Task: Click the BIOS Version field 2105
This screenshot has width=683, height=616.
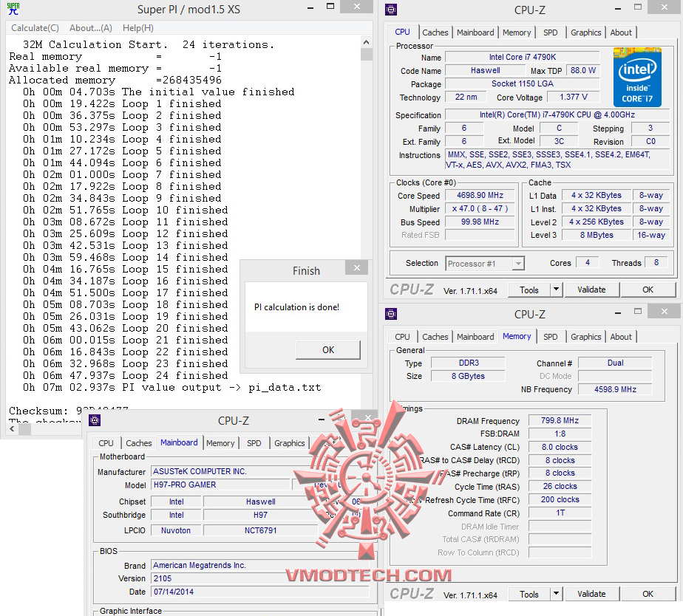Action: click(260, 578)
